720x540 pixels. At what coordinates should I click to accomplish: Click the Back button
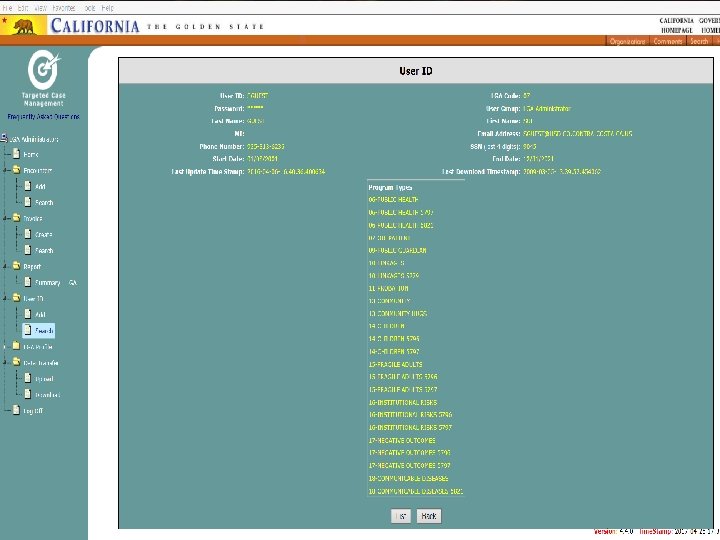[429, 516]
